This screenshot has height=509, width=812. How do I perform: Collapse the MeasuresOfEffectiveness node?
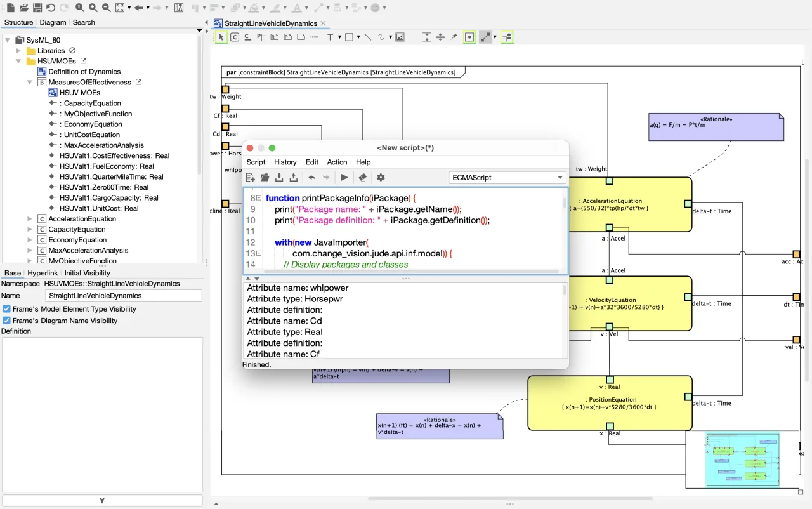coord(30,82)
